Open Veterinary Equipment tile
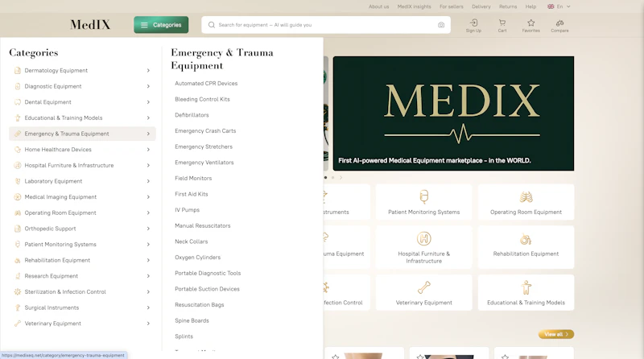The height and width of the screenshot is (359, 644). tap(424, 292)
